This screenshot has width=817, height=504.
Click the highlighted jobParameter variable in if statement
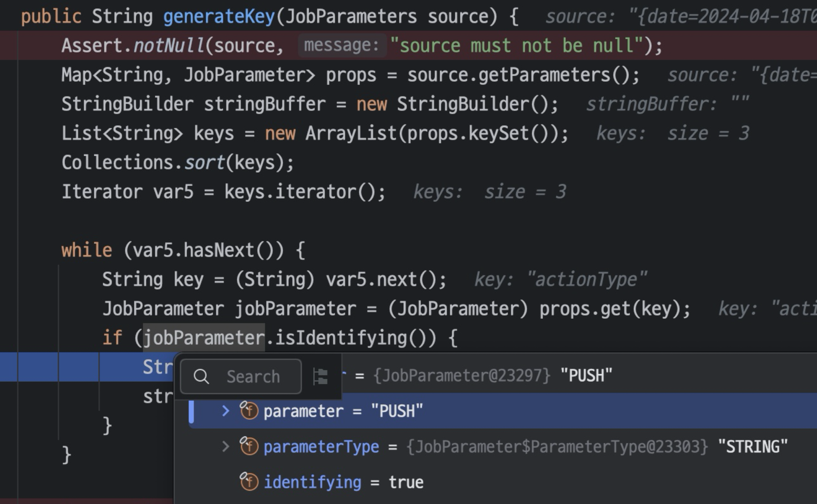pyautogui.click(x=204, y=338)
